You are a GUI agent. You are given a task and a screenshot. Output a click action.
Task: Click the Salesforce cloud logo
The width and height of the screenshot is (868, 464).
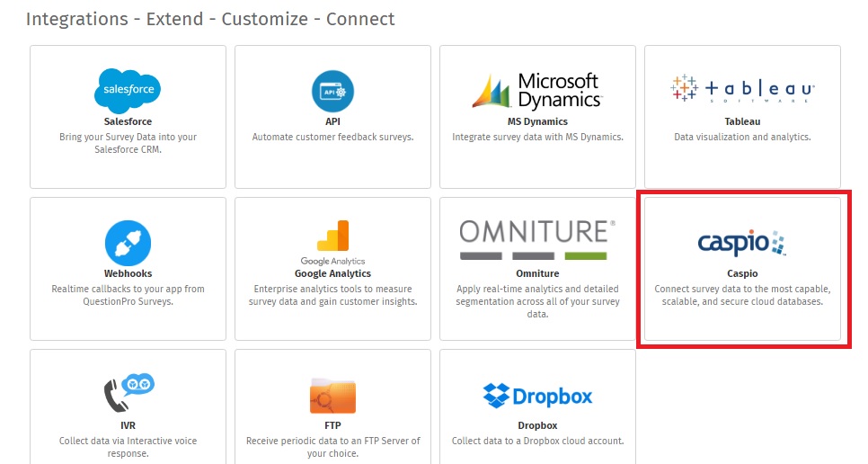click(x=128, y=91)
